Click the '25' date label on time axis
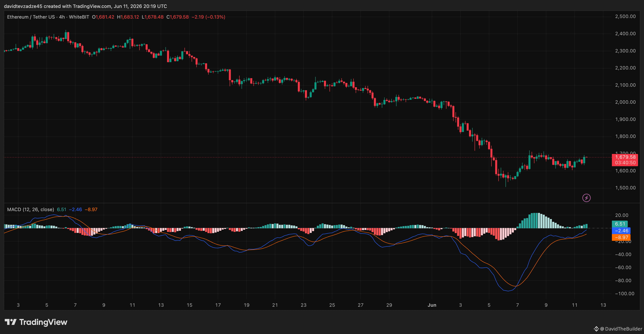 pyautogui.click(x=332, y=305)
